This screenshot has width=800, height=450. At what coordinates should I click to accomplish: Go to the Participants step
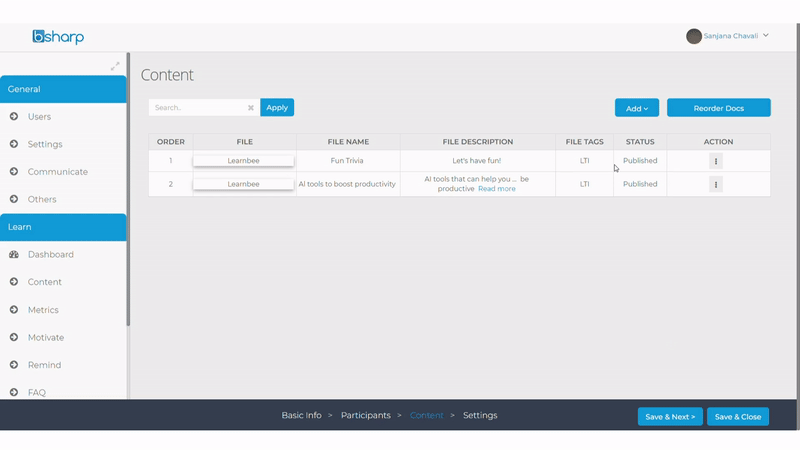(x=366, y=415)
